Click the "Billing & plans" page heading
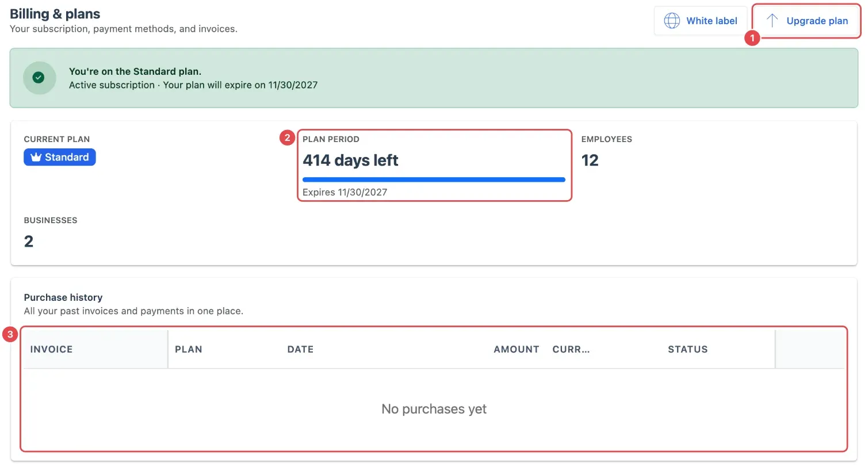This screenshot has width=868, height=467. tap(55, 14)
